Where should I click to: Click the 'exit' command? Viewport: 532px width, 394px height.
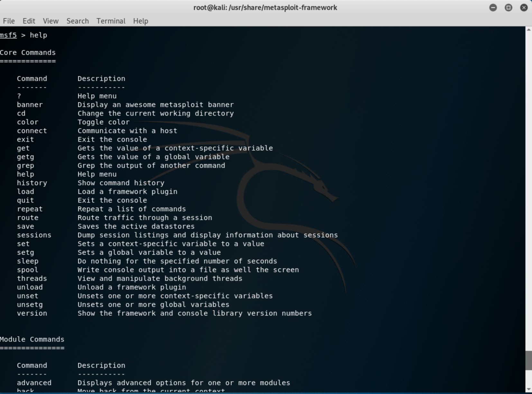(x=25, y=139)
